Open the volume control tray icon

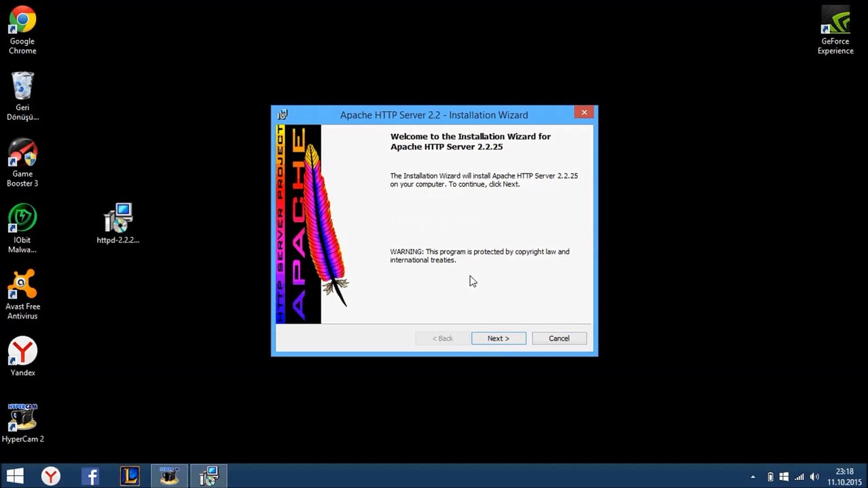[814, 477]
